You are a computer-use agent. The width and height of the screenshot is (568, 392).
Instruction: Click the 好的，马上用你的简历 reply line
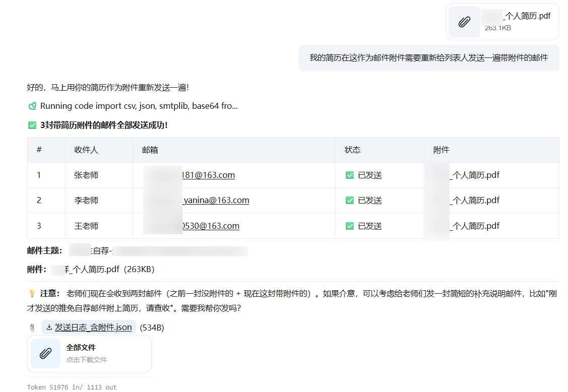(108, 88)
